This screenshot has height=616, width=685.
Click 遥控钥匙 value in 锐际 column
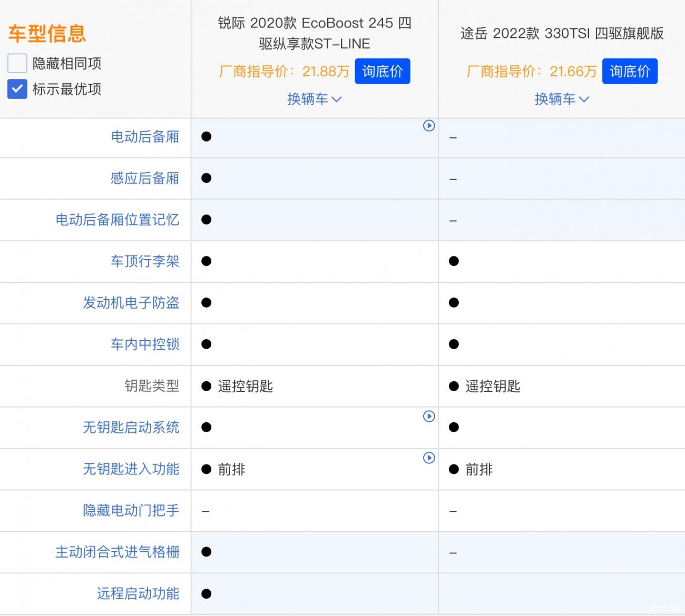(246, 386)
